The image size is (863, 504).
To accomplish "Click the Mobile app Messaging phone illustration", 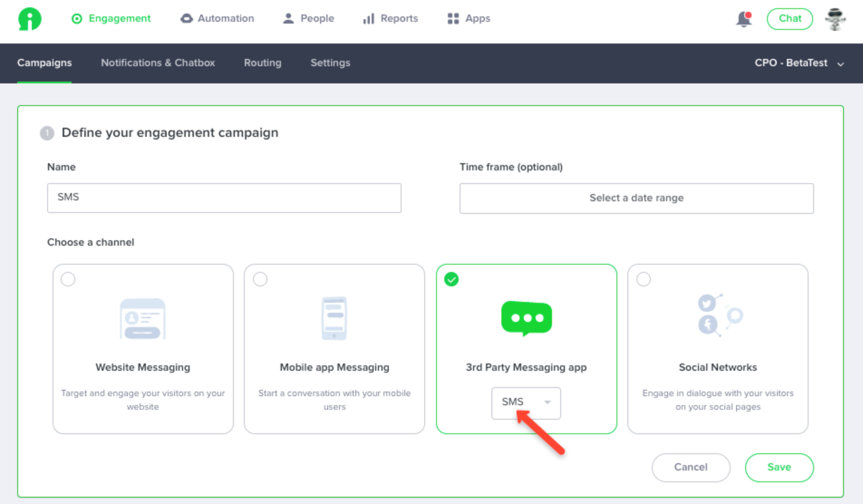I will [335, 318].
